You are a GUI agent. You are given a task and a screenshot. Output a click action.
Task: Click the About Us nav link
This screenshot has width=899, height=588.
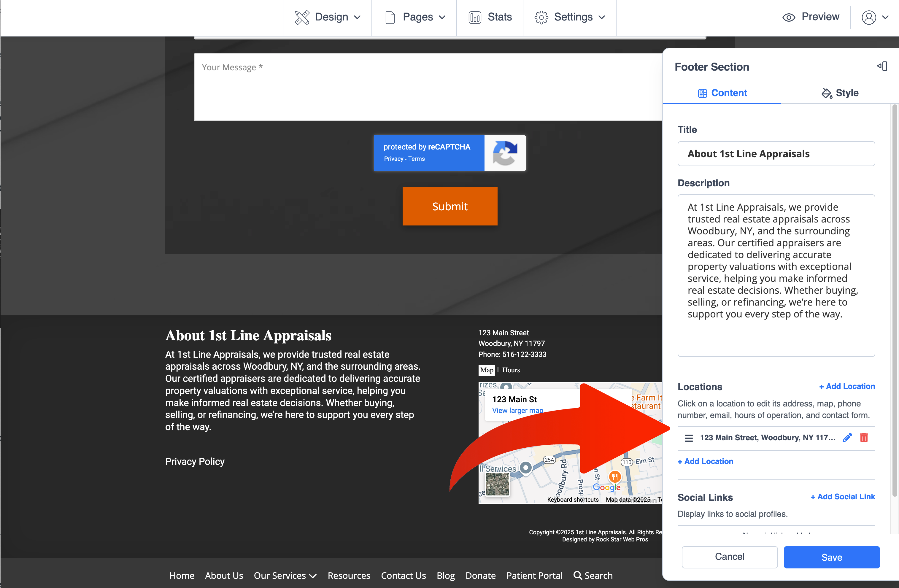[224, 576]
